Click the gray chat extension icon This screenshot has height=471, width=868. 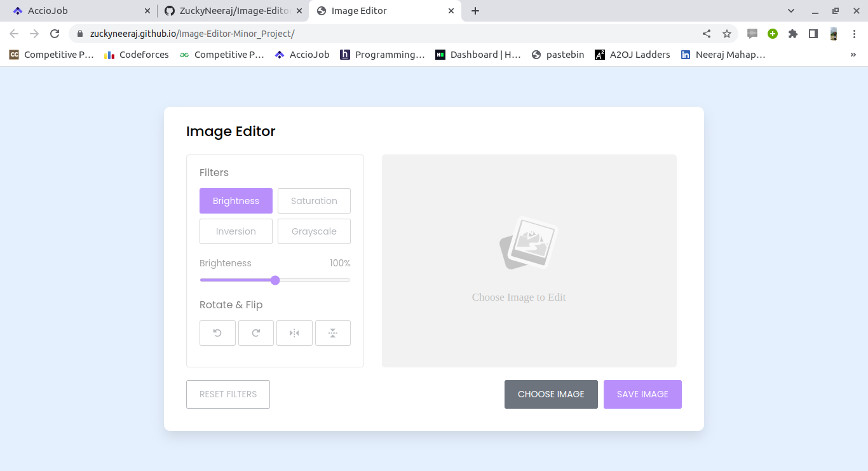(752, 34)
